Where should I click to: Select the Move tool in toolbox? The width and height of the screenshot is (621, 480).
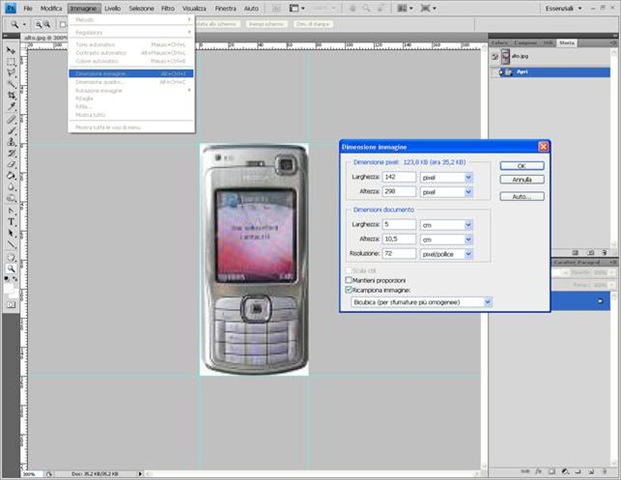click(11, 50)
